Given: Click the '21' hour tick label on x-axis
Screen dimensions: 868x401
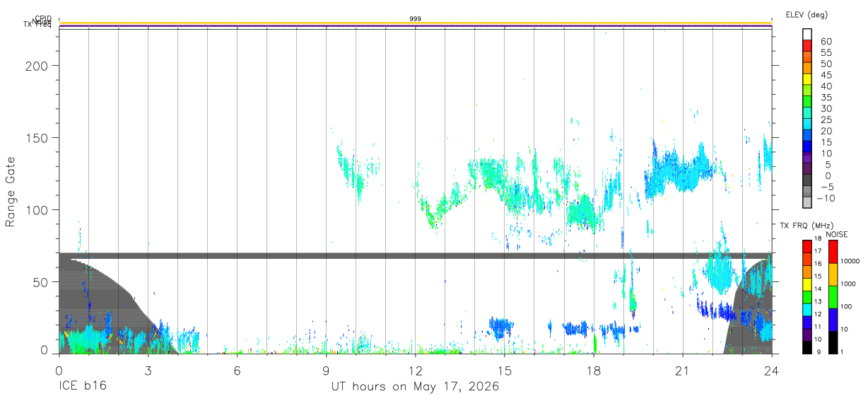Looking at the screenshot, I should tap(682, 370).
